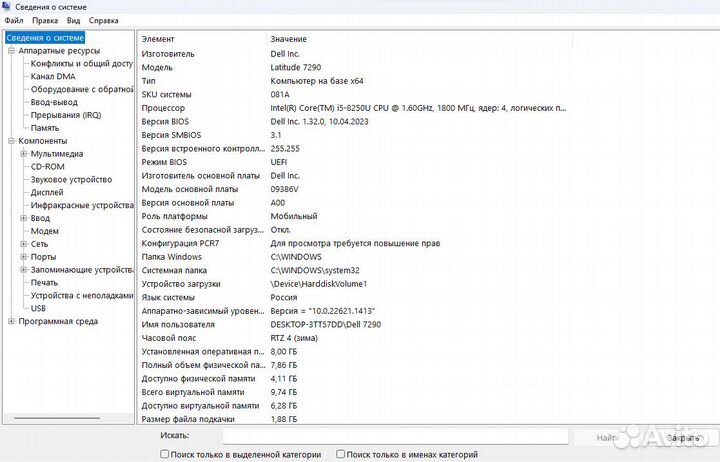720x462 pixels.
Task: Select the Устройство загрузки row
Action: [354, 284]
